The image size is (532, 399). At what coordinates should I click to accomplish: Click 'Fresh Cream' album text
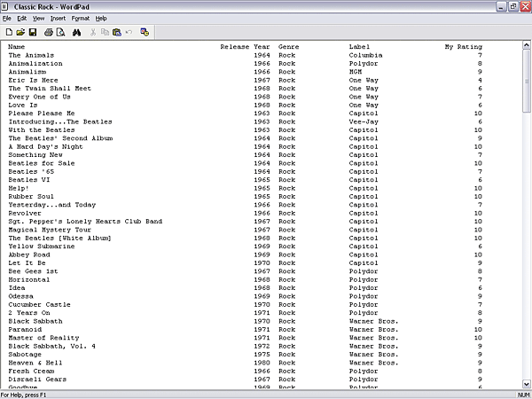point(31,372)
